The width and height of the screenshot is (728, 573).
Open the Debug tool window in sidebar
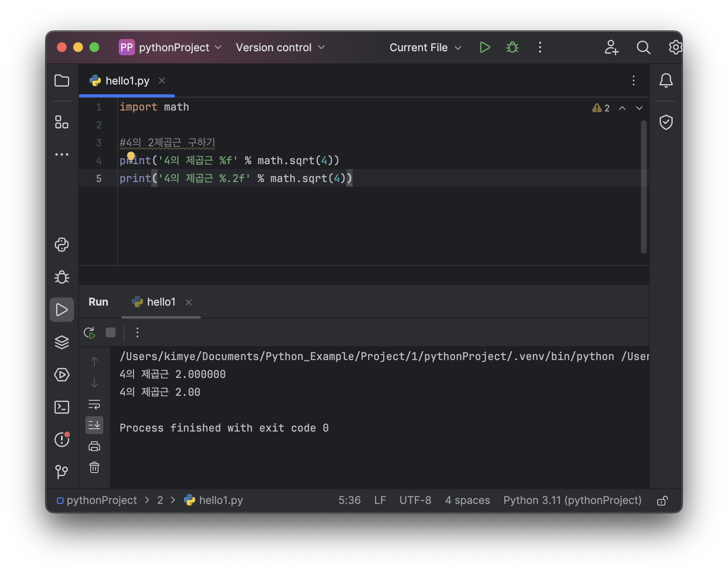pyautogui.click(x=62, y=277)
